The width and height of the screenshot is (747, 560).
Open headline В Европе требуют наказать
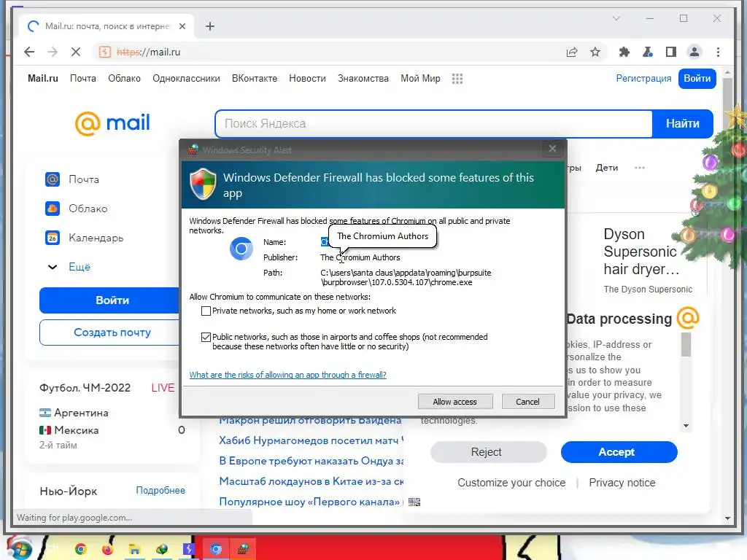point(311,461)
